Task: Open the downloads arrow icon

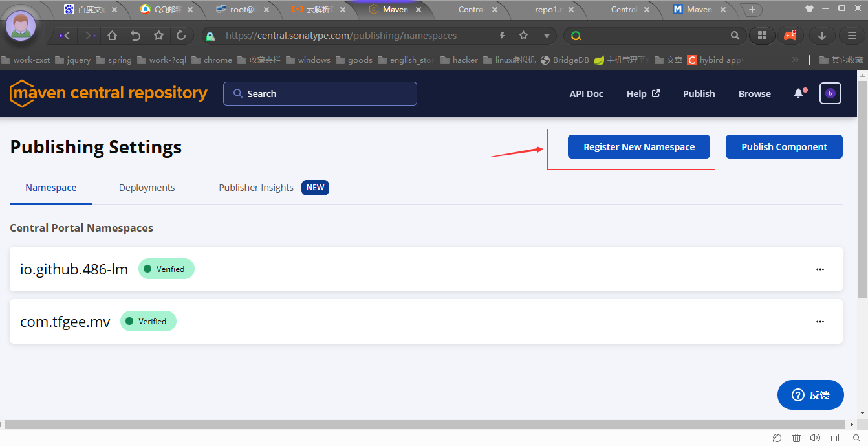Action: pos(822,36)
